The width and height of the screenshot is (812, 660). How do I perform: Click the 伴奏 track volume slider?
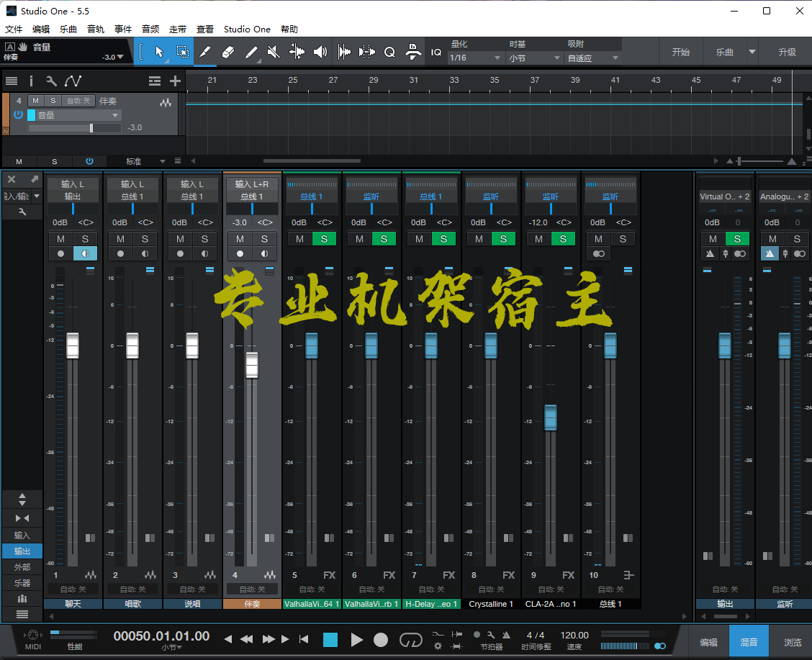tap(75, 128)
